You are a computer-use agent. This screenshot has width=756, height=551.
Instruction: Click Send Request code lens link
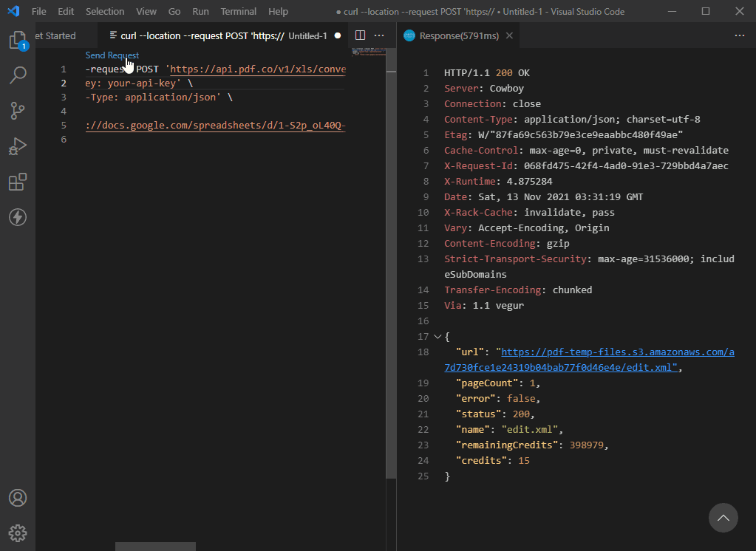pos(112,55)
